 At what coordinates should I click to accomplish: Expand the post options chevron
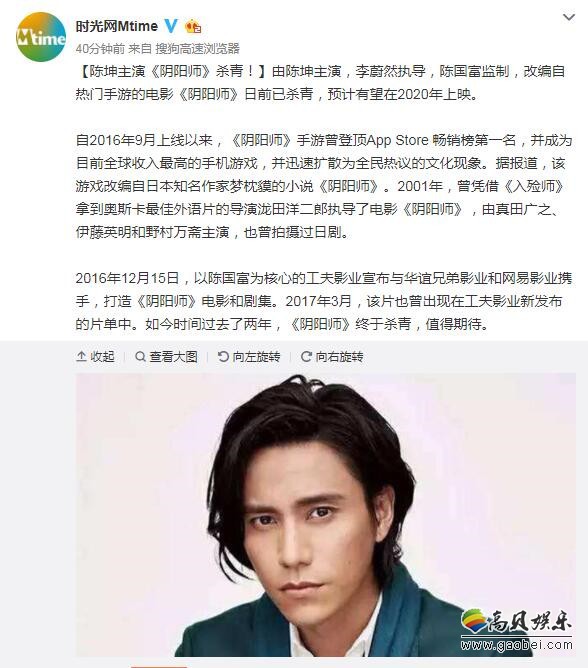click(569, 17)
